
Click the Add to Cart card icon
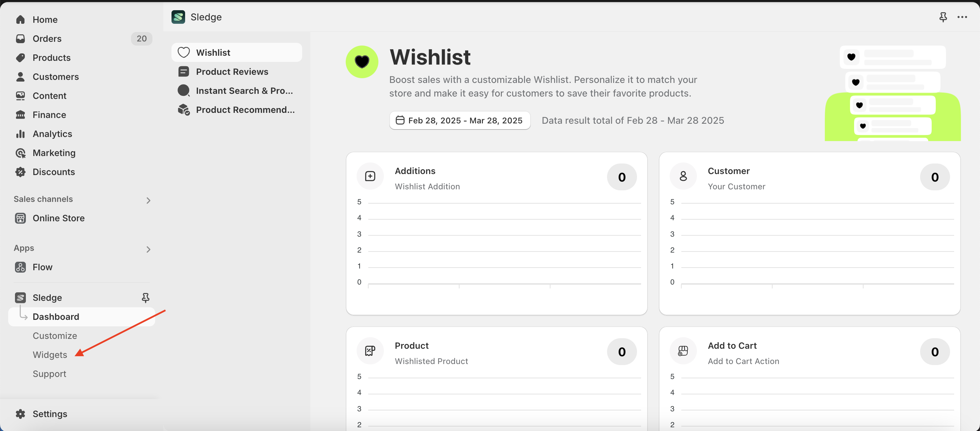click(x=683, y=351)
